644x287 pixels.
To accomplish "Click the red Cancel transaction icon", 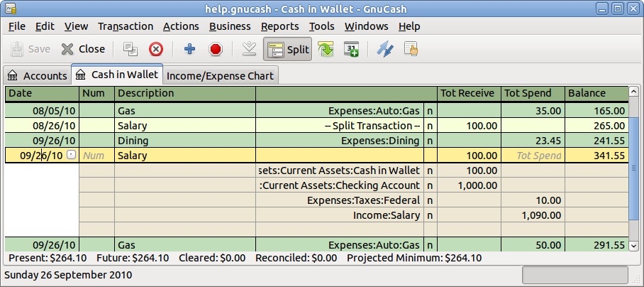I will pos(216,49).
